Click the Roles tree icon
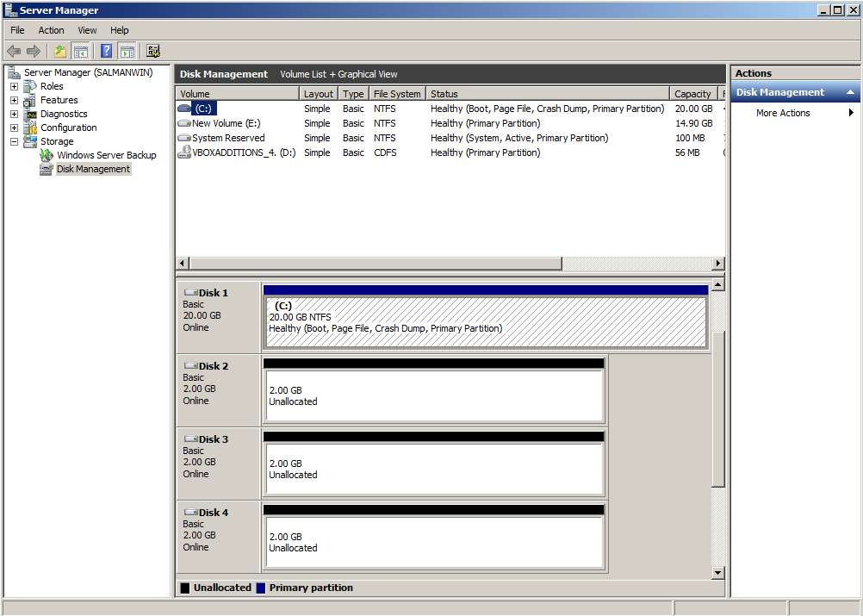 30,86
